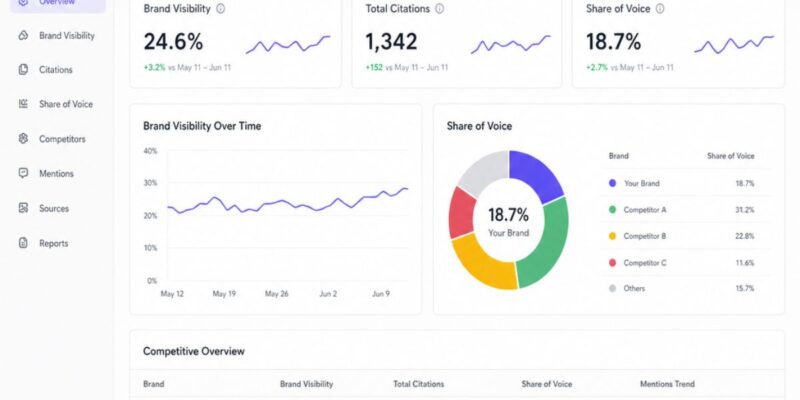Click the blue Your Brand donut segment
Screen dimensions: 800x400
(537, 173)
